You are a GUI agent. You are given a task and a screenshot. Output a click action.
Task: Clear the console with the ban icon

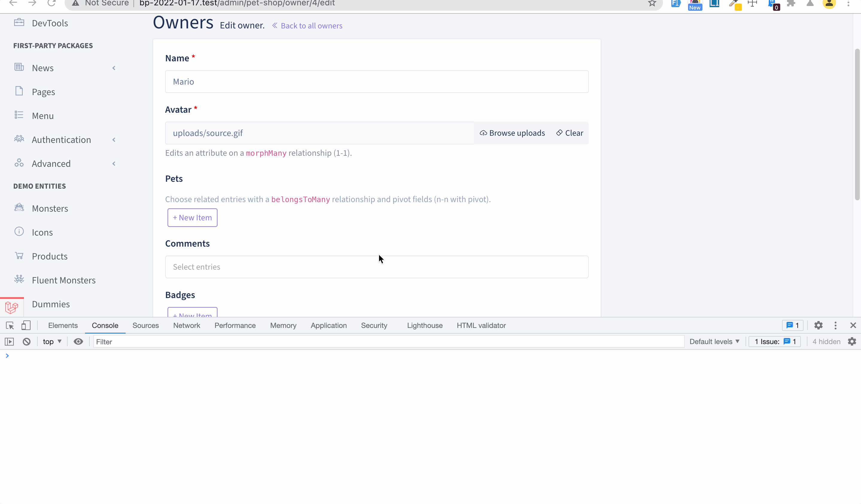click(x=27, y=342)
